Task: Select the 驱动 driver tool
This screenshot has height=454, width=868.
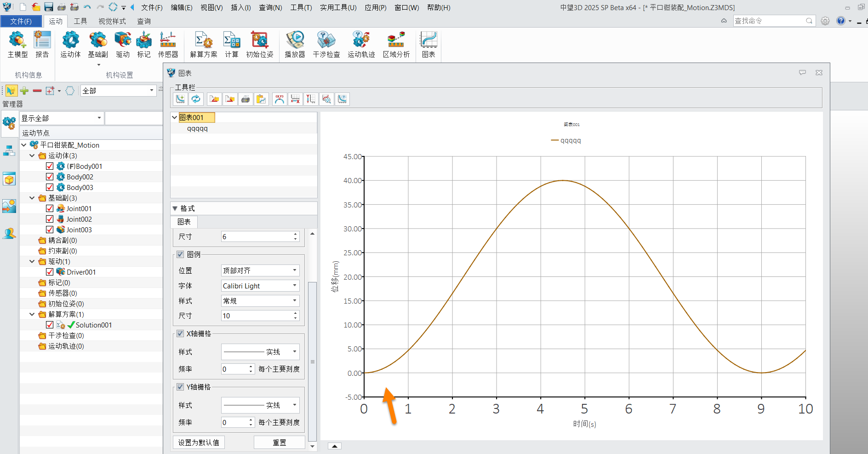Action: coord(123,45)
